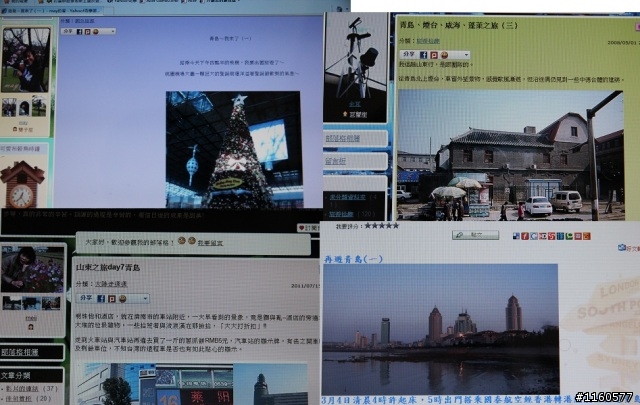640x405 pixels.
Task: Open 青島、煙台、威海、蓬萊之旅（三） title
Action: 459,25
